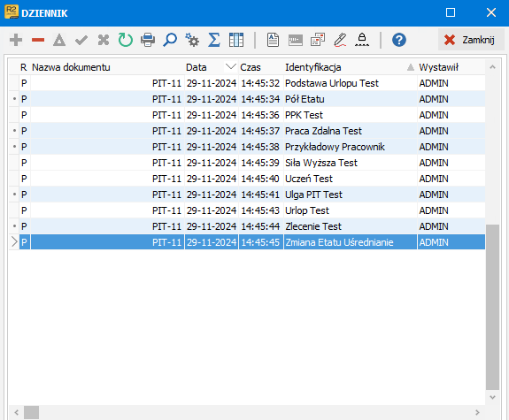Viewport: 509px width, 420px height.
Task: Click the document preview icon
Action: 273,40
